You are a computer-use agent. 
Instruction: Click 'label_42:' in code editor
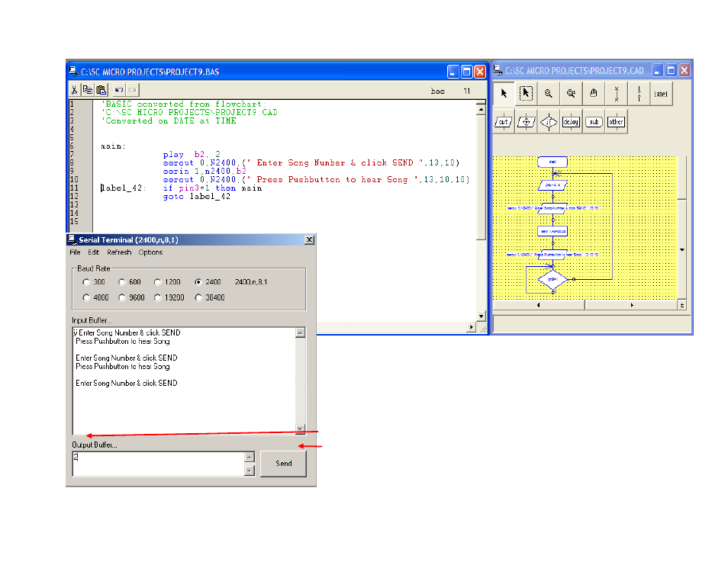coord(124,188)
